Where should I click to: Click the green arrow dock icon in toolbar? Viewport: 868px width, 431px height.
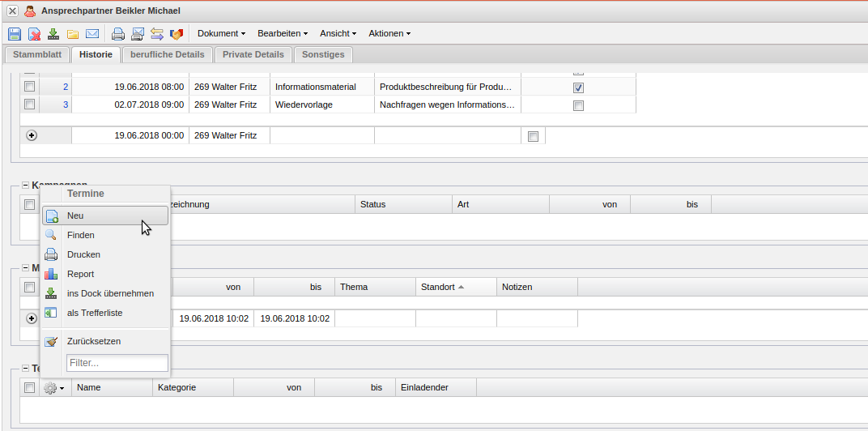coord(53,34)
